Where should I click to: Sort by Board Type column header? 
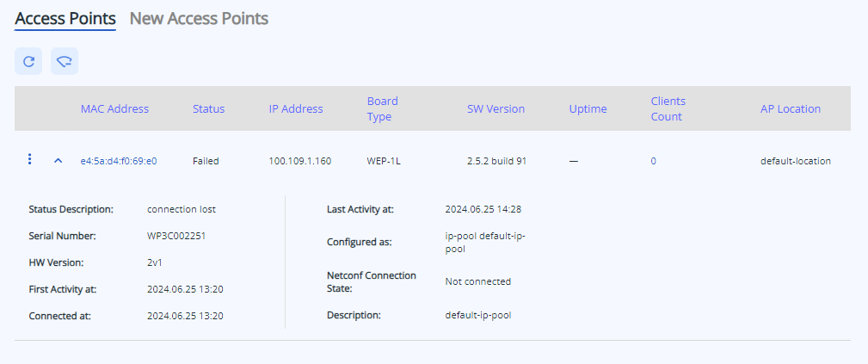pyautogui.click(x=382, y=108)
